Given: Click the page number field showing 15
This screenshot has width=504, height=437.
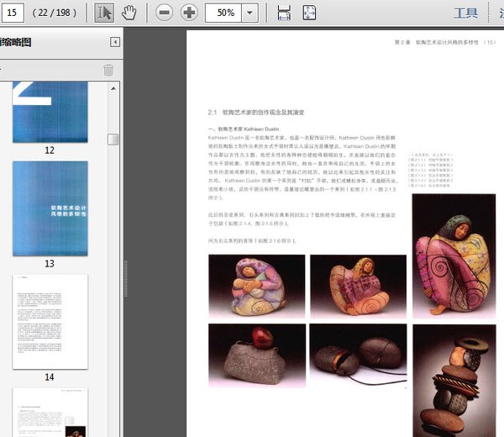Looking at the screenshot, I should pyautogui.click(x=15, y=13).
